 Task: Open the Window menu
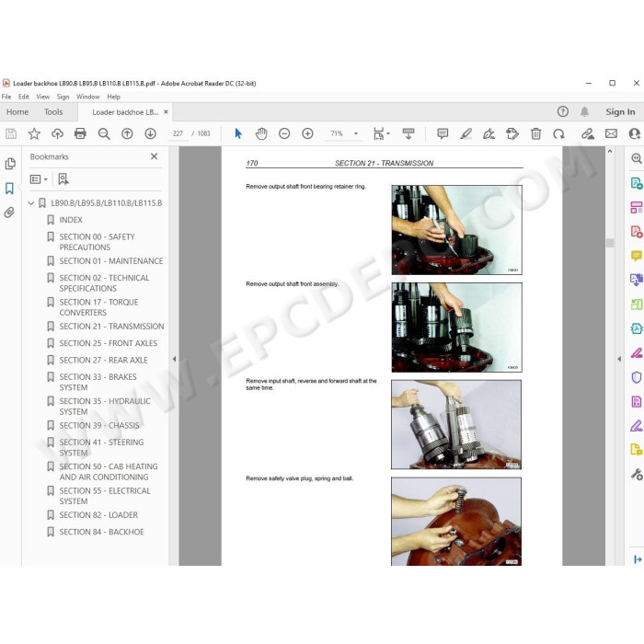(x=88, y=97)
